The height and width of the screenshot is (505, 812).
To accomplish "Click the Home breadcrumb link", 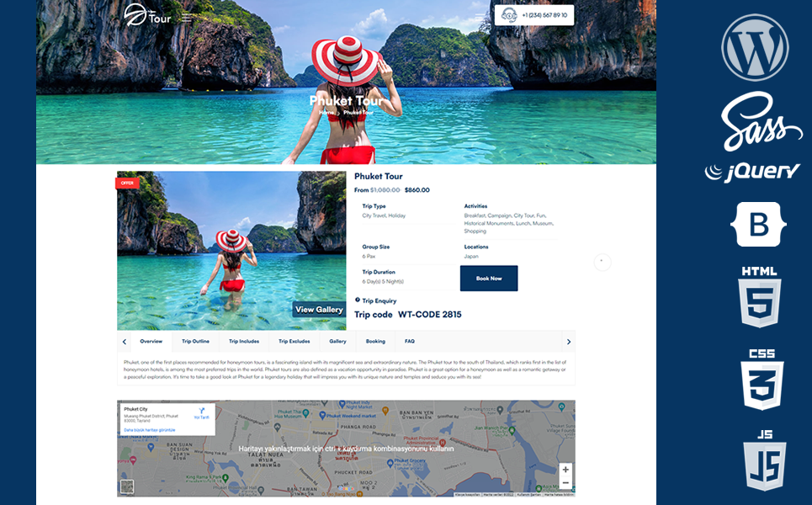I will pyautogui.click(x=326, y=113).
